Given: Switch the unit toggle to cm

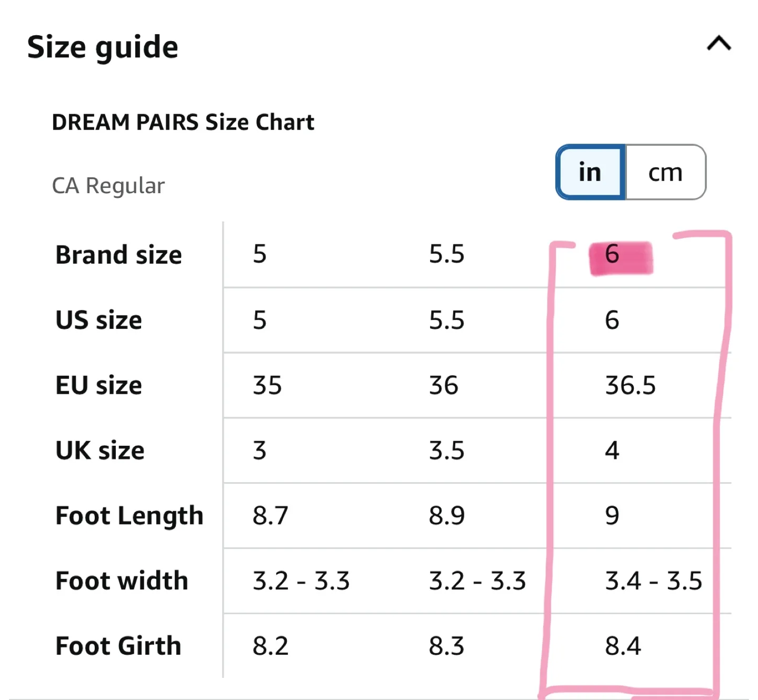Looking at the screenshot, I should [665, 172].
